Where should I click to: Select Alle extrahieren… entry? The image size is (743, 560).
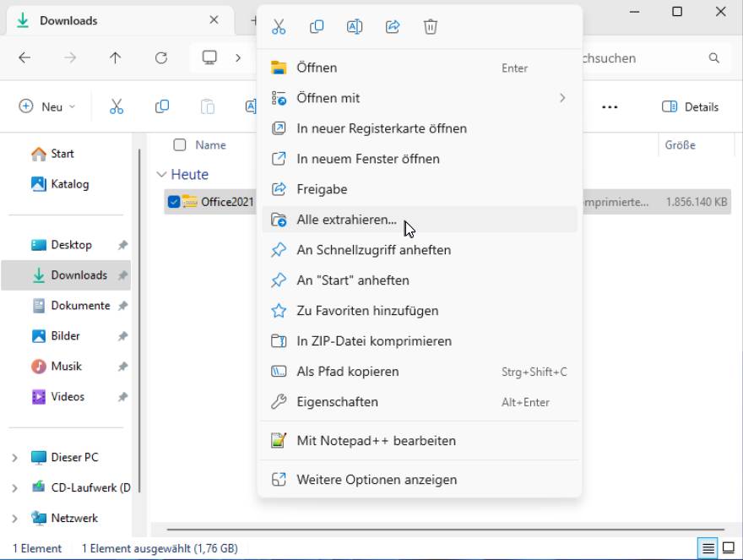[420, 220]
